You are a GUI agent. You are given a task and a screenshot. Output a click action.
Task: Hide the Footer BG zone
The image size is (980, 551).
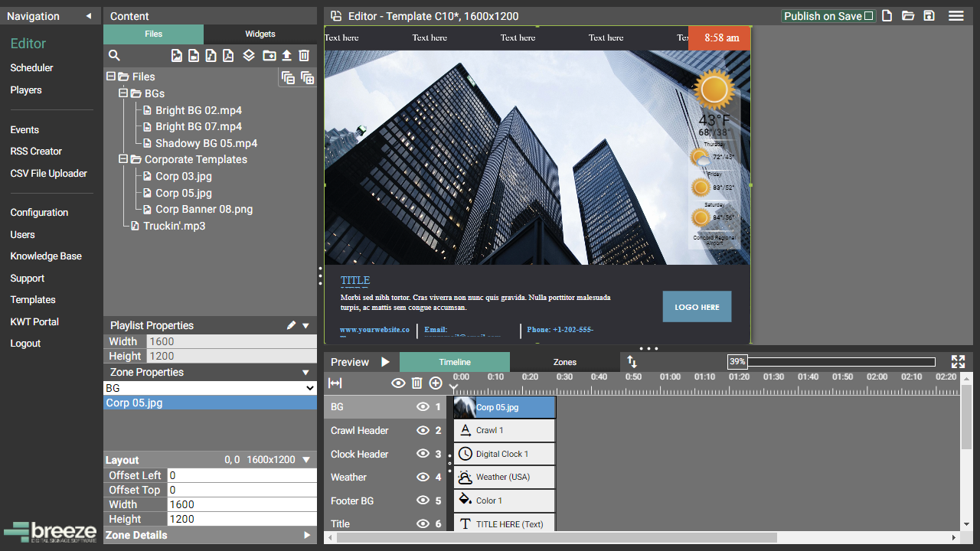click(x=423, y=500)
